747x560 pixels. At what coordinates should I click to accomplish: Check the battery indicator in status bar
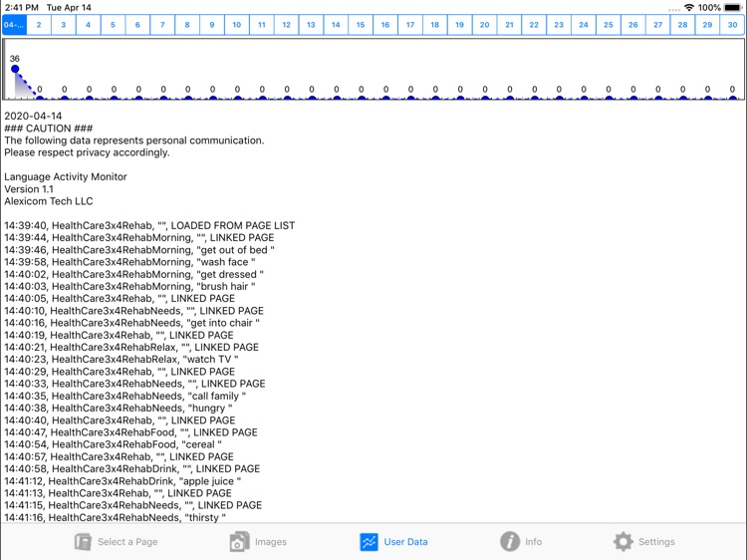[x=733, y=8]
